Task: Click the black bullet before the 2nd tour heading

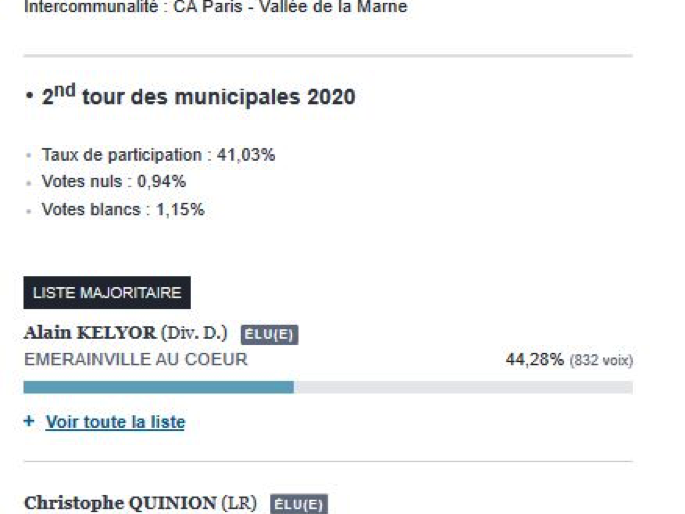Action: (30, 98)
